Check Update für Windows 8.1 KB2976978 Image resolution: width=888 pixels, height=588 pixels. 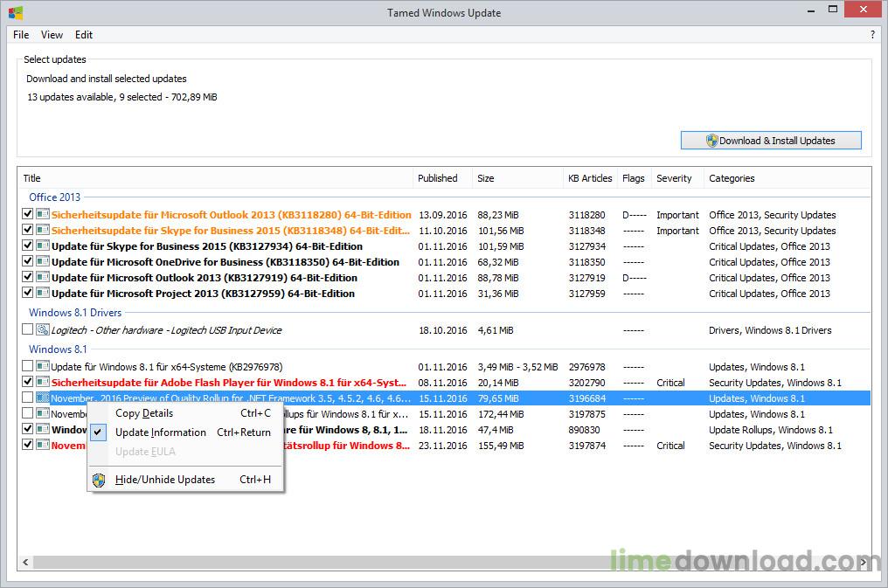(27, 366)
